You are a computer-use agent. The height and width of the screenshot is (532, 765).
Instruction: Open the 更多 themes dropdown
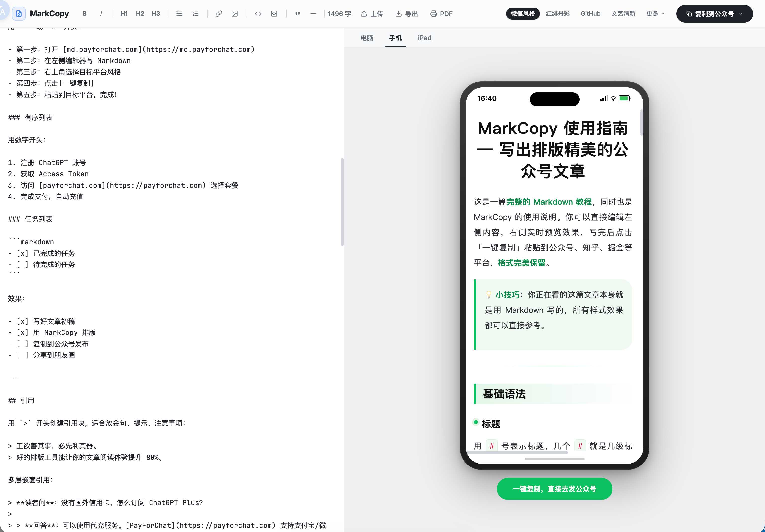tap(655, 14)
